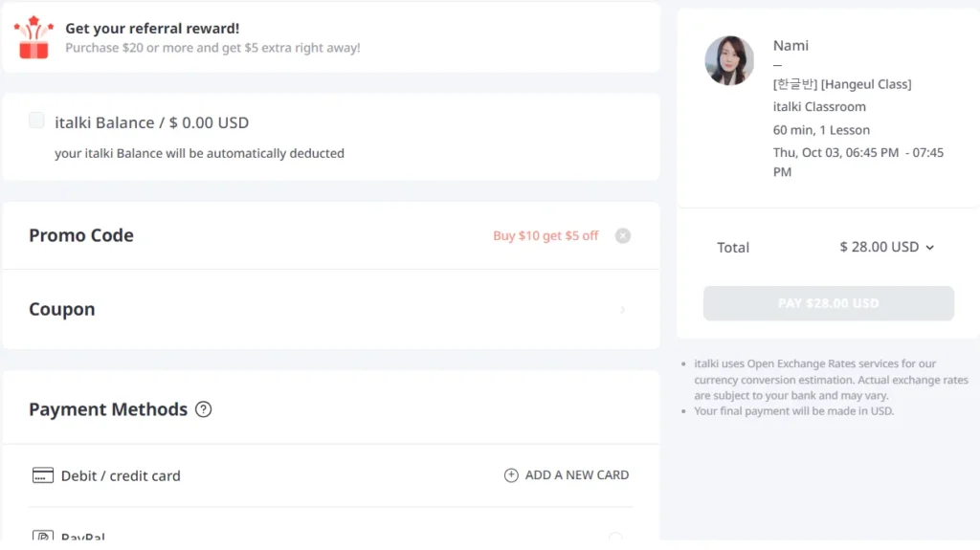Open the Get your referral reward heading

coord(152,29)
